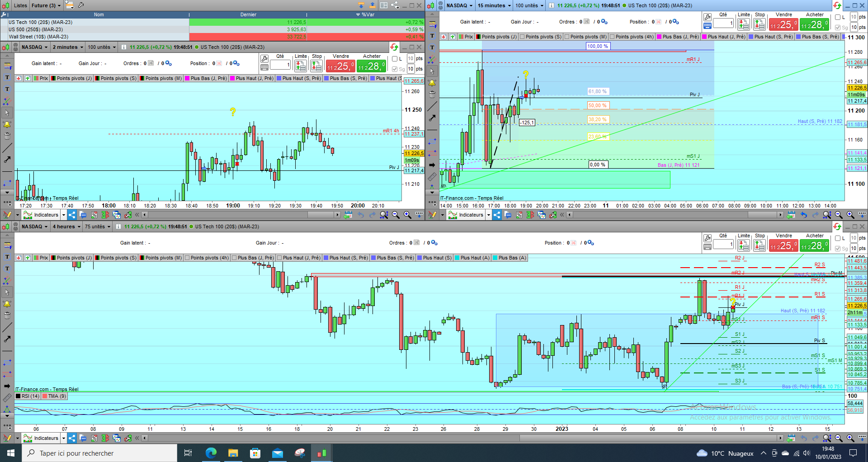The image size is (868, 462).
Task: Select TMA (9) indicator label
Action: [x=54, y=396]
